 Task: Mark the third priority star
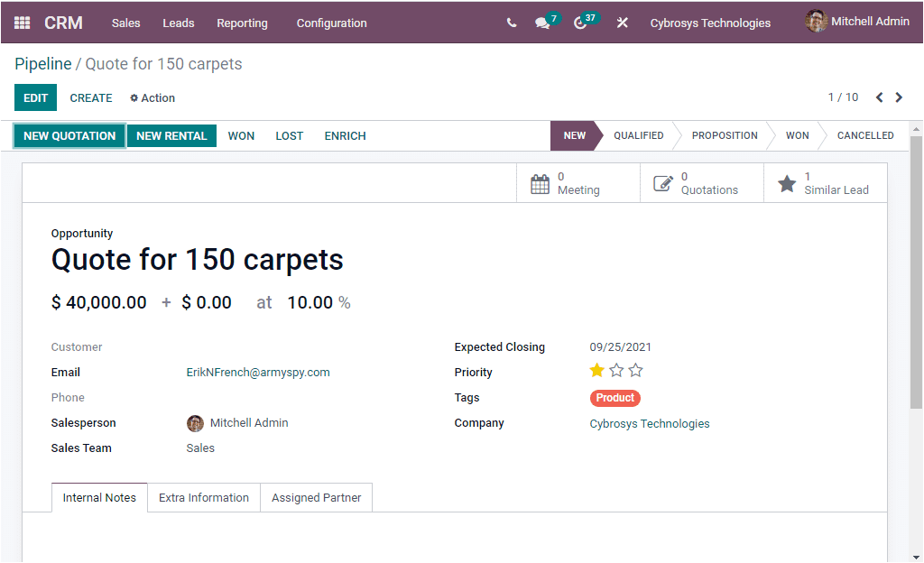tap(635, 370)
